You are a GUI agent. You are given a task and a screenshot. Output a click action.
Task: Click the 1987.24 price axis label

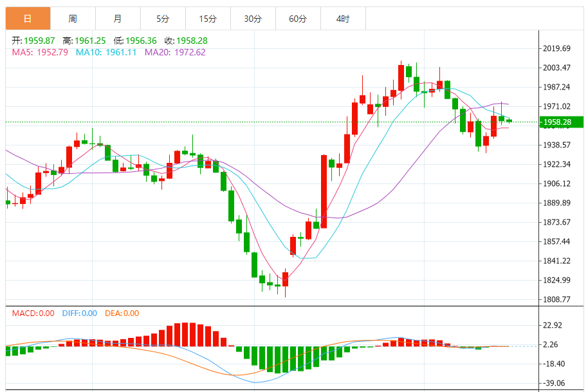pyautogui.click(x=556, y=87)
